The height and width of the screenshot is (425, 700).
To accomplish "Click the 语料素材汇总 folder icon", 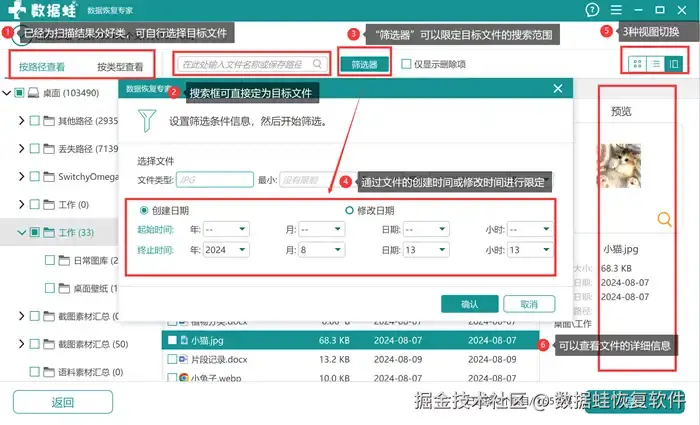I will [x=49, y=371].
